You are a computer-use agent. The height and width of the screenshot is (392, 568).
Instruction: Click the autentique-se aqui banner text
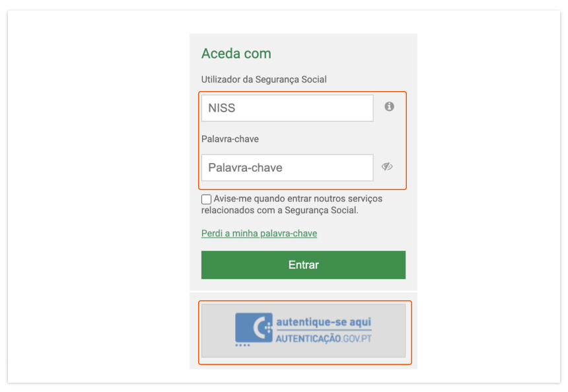324,322
